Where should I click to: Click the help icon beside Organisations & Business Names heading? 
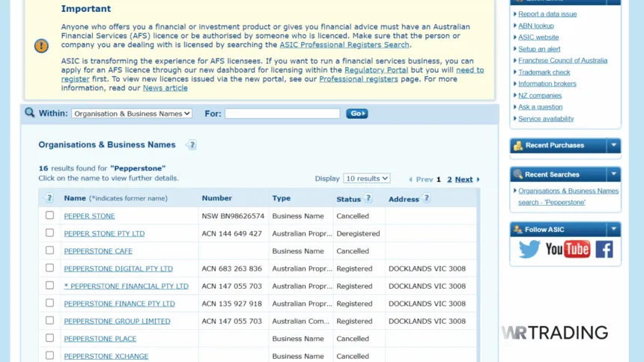[192, 145]
